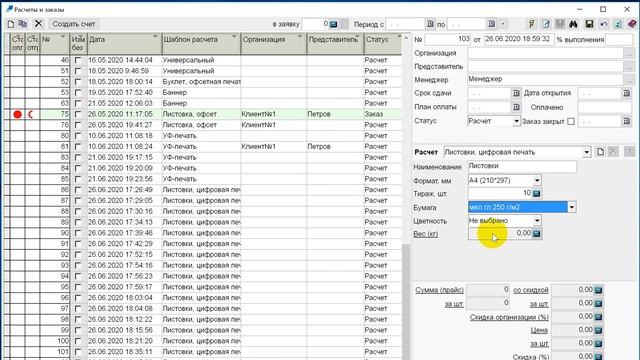Expand the Бумага dropdown

(571, 207)
